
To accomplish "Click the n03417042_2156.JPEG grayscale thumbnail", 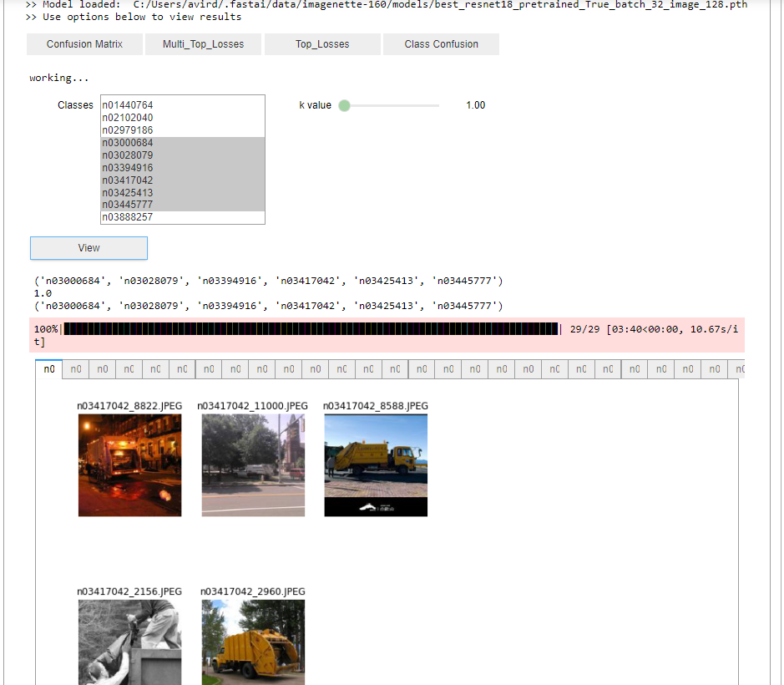I will coord(129,642).
